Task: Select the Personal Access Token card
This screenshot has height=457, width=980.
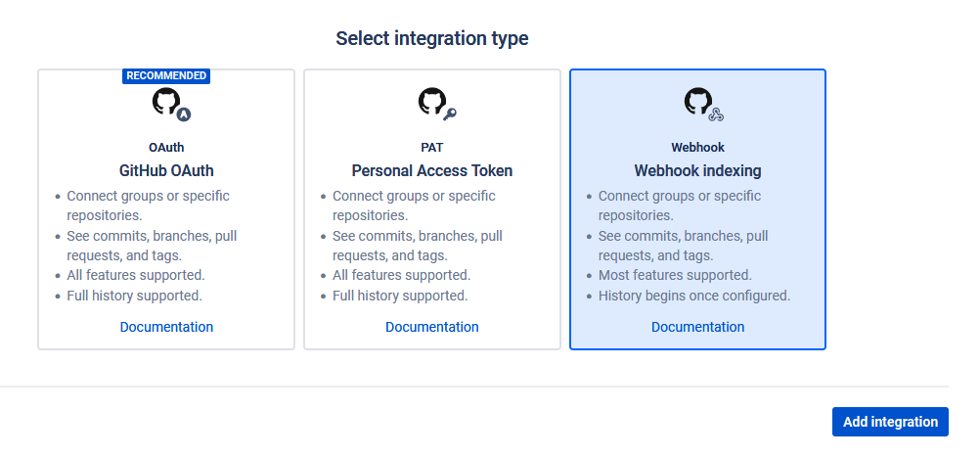Action: 432,209
